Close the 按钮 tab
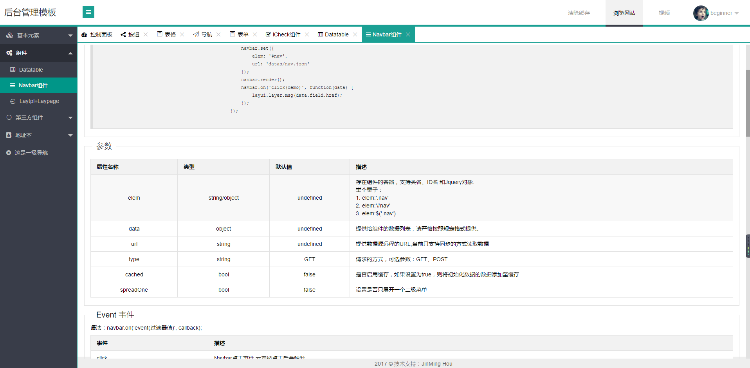The height and width of the screenshot is (368, 750). click(x=146, y=34)
